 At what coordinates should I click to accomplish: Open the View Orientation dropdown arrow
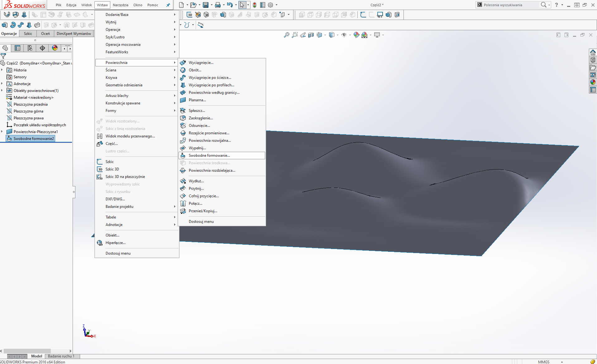click(325, 35)
